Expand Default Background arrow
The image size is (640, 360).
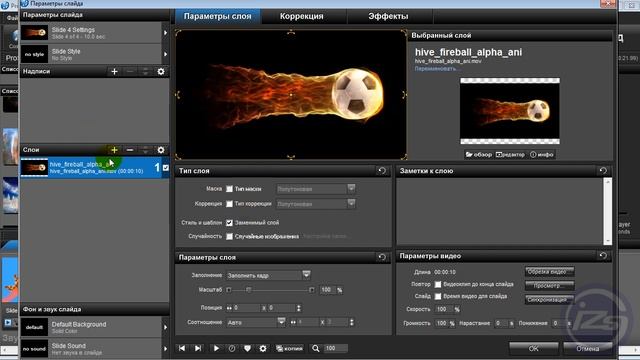(x=165, y=327)
